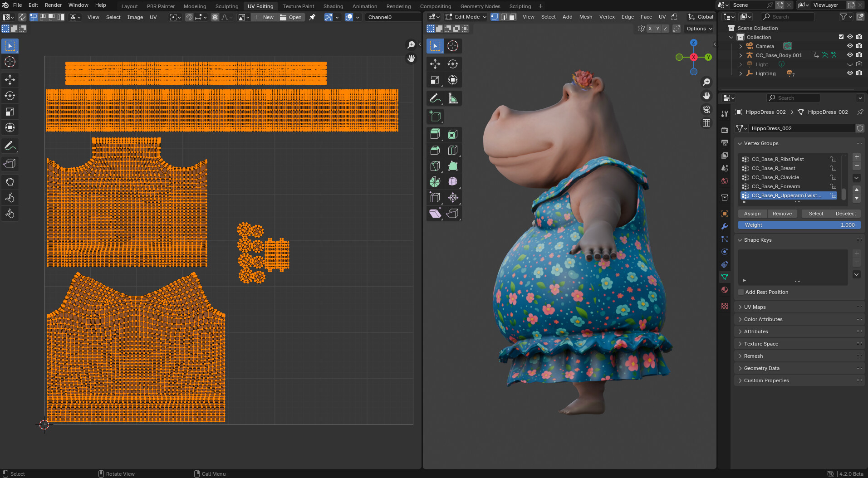Select the Smooth vertices tool

coord(453,182)
